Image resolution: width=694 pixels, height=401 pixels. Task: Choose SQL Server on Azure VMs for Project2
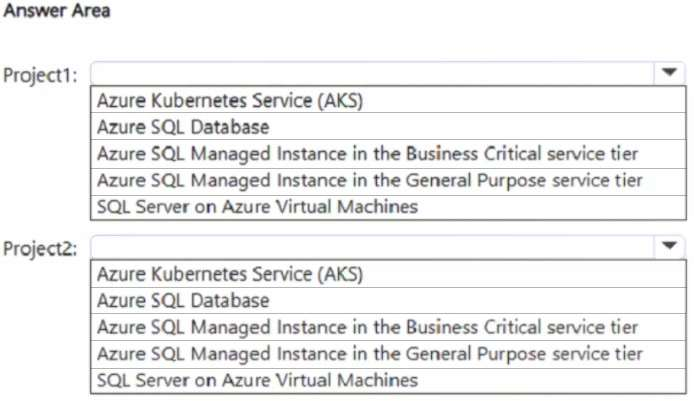(257, 380)
